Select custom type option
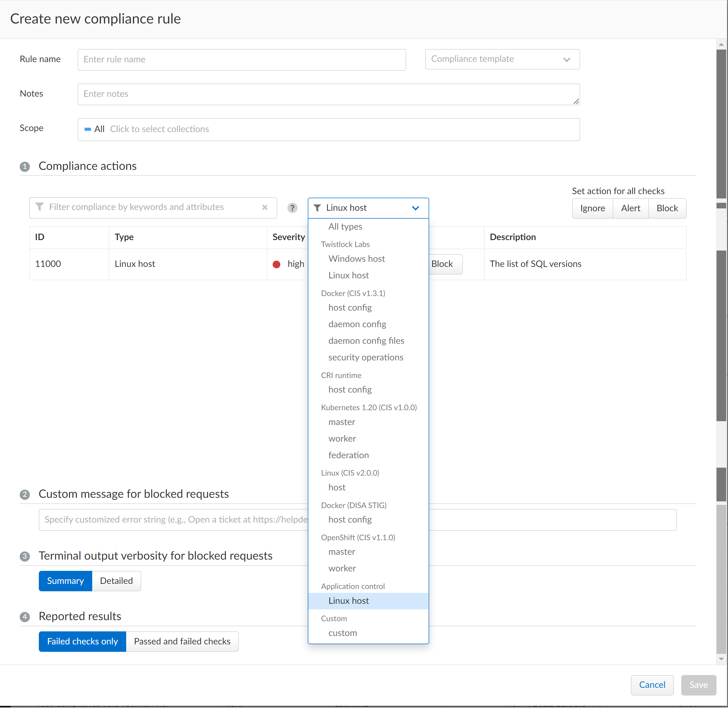Screen dimensions: 728x720 (x=368, y=633)
